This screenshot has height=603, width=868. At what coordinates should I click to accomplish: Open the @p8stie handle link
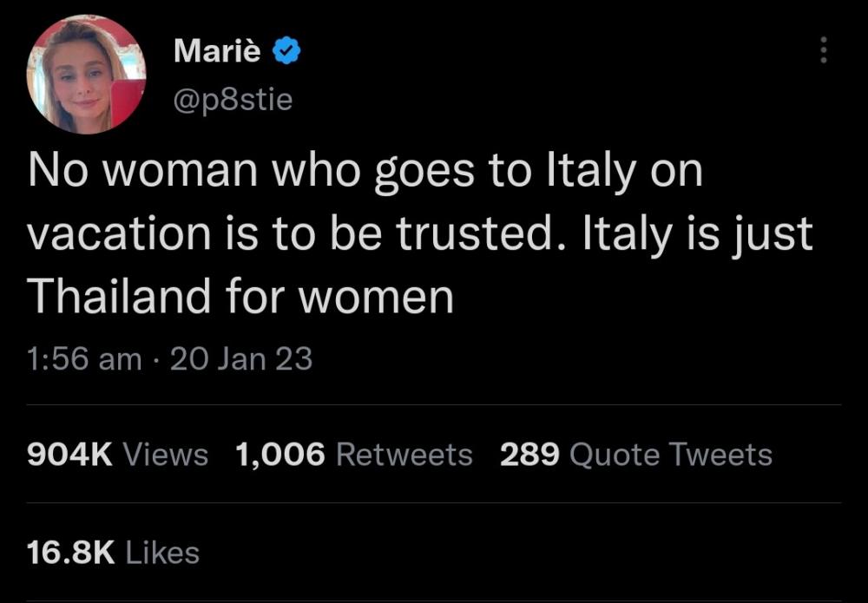(x=233, y=100)
